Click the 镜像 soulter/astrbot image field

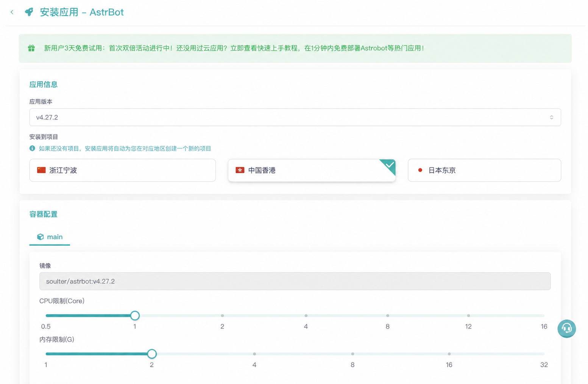[x=295, y=281]
